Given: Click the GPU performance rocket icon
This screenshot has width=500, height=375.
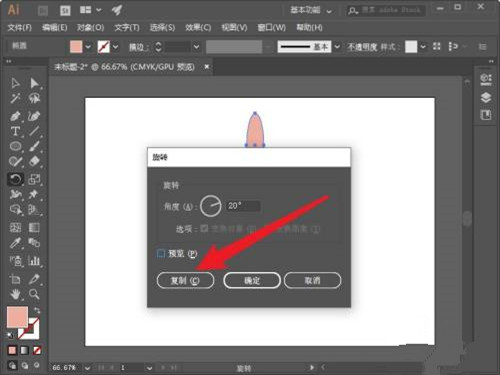Looking at the screenshot, I should click(116, 10).
